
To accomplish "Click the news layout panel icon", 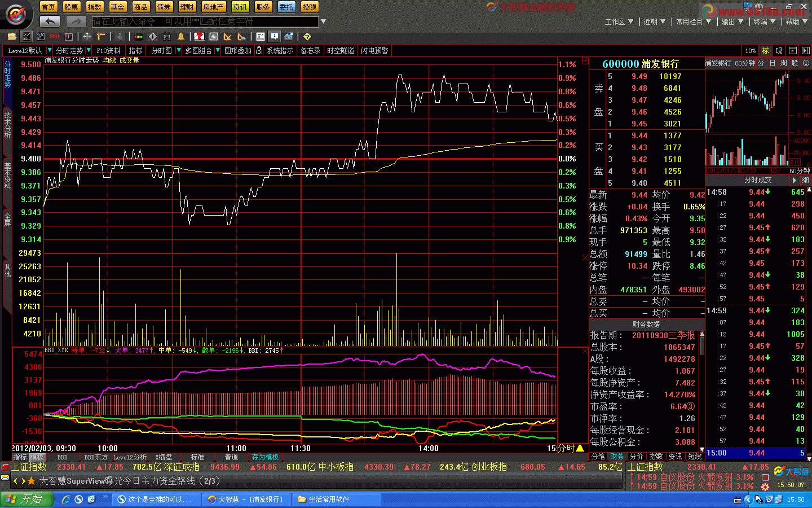I will coord(261,37).
